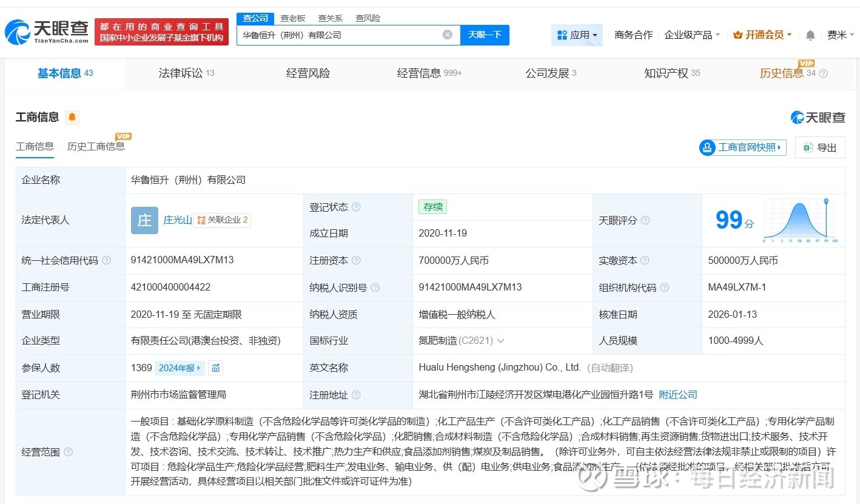
Task: Click the orange alert bell beside 工商信息
Action: (72, 117)
